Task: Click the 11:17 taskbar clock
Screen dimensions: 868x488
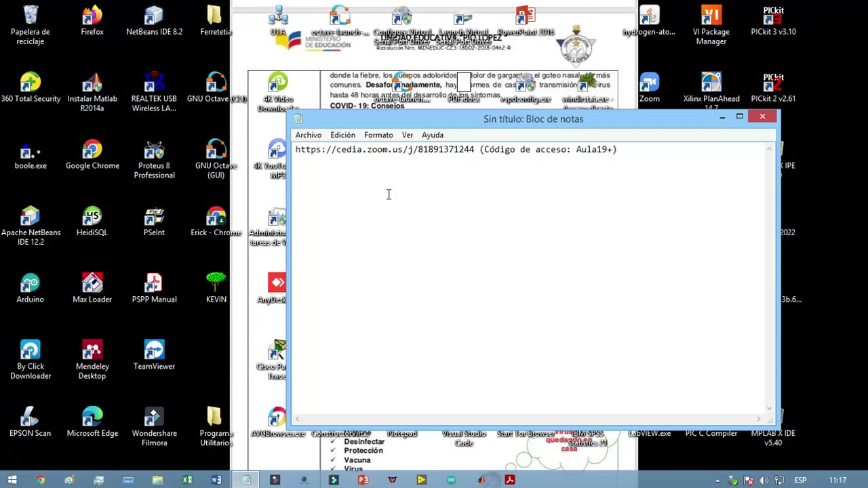Action: click(837, 481)
